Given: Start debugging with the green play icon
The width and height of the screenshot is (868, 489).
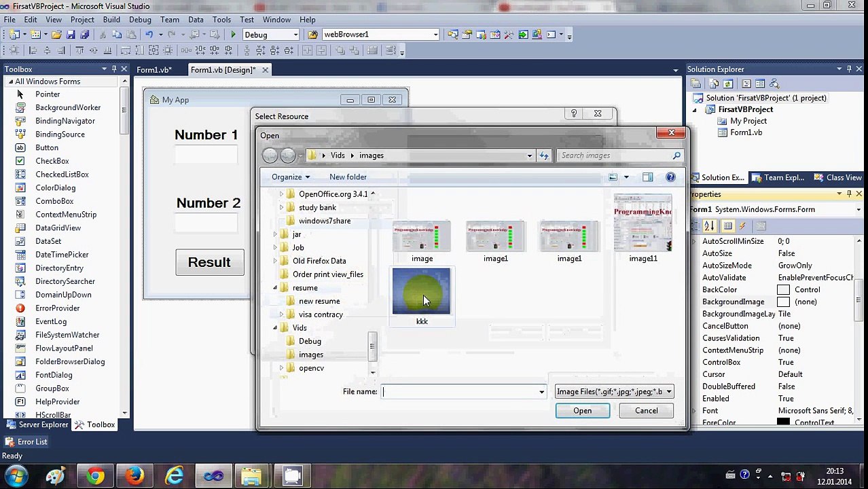Looking at the screenshot, I should click(233, 35).
